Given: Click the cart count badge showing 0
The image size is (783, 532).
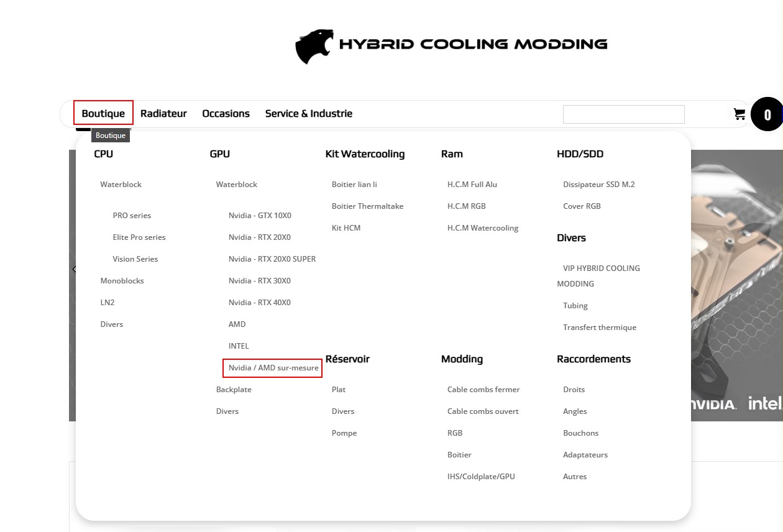Looking at the screenshot, I should point(767,115).
